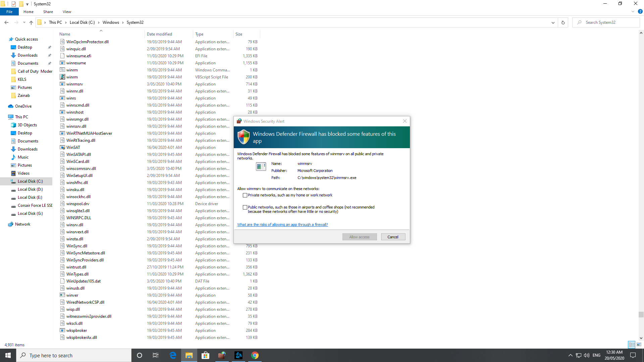Open Windows Start menu

8,355
